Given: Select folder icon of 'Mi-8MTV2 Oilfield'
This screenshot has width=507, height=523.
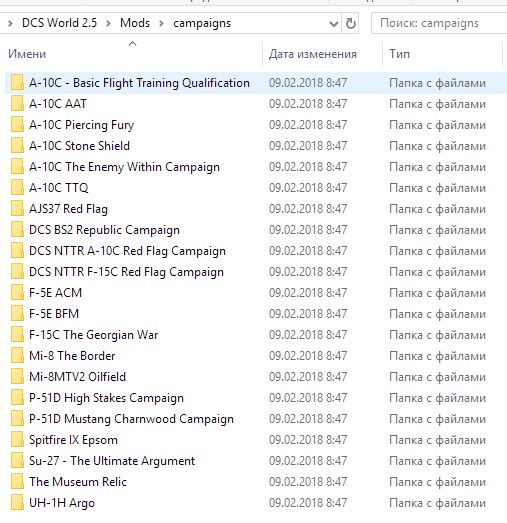Looking at the screenshot, I should click(x=17, y=377).
